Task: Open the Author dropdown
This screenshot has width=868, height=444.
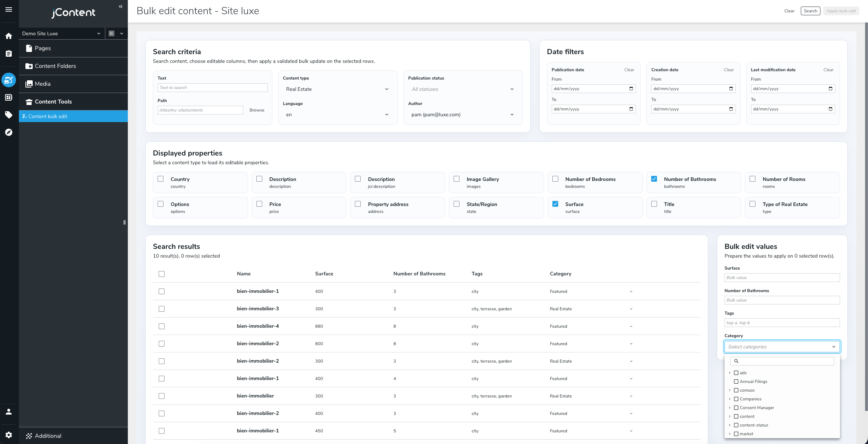Action: click(463, 114)
